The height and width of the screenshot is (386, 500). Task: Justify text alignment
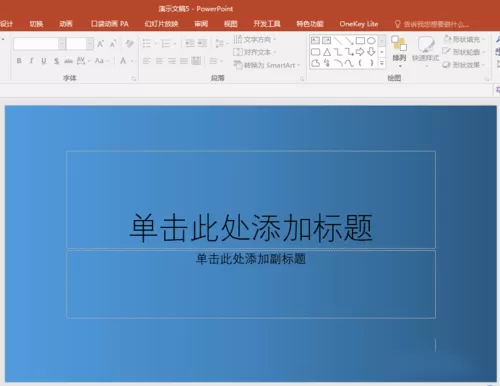pyautogui.click(x=184, y=61)
